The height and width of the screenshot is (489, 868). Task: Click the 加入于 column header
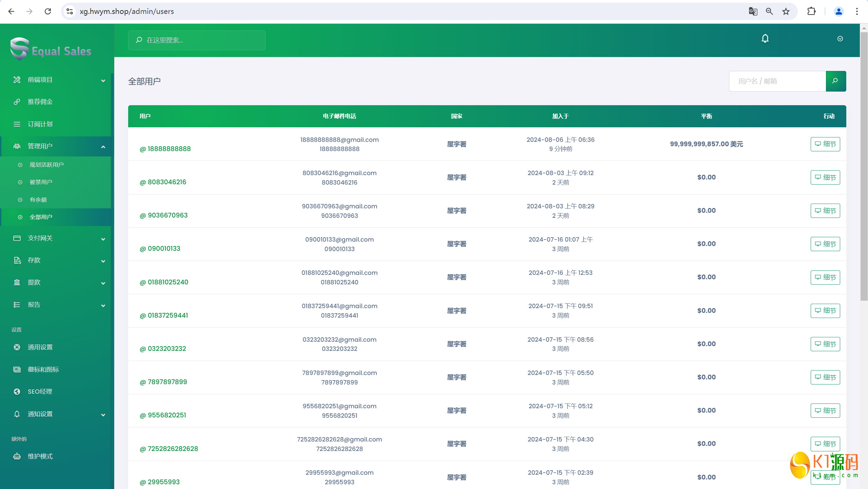tap(560, 116)
